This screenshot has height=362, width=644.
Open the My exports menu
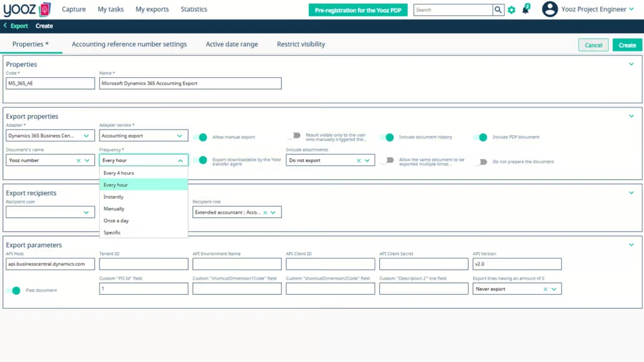coord(152,9)
